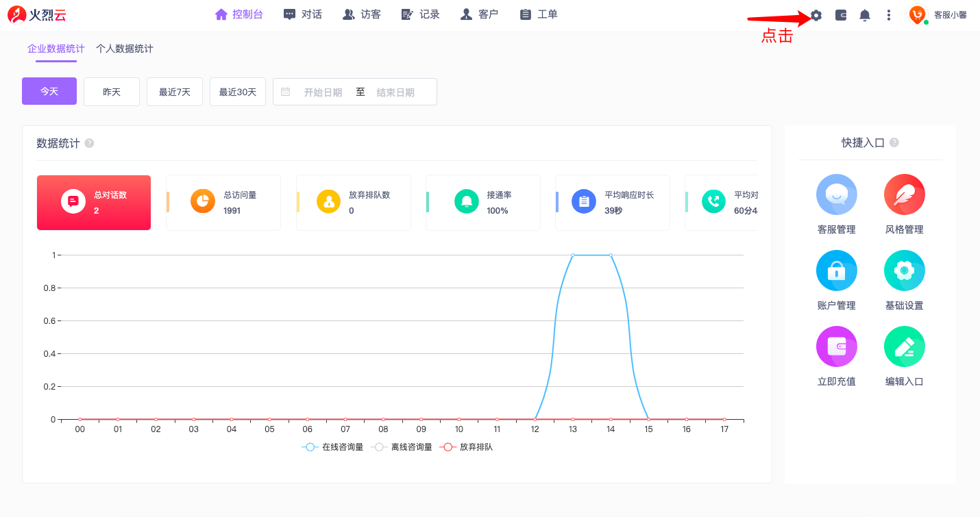
Task: Select the 最近7天 date filter button
Action: 175,92
